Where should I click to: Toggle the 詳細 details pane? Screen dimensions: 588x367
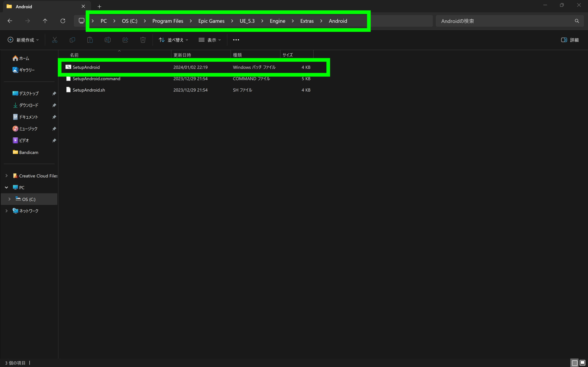[x=570, y=40]
